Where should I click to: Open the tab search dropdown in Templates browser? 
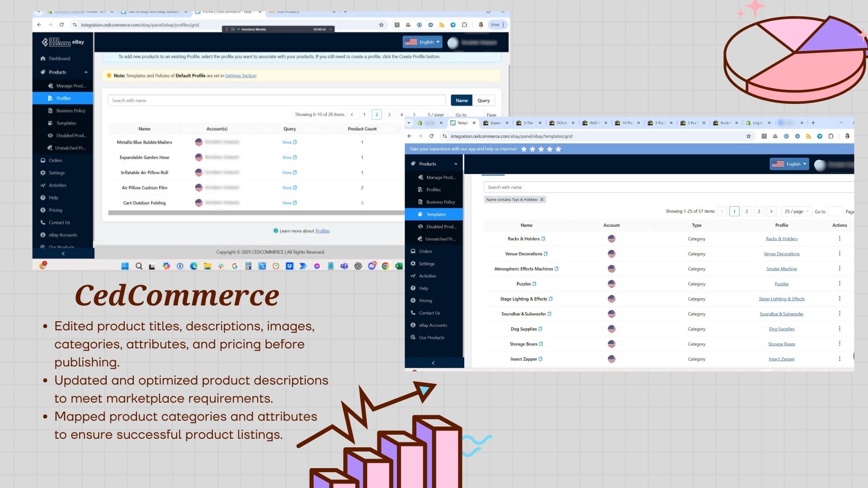(x=409, y=123)
